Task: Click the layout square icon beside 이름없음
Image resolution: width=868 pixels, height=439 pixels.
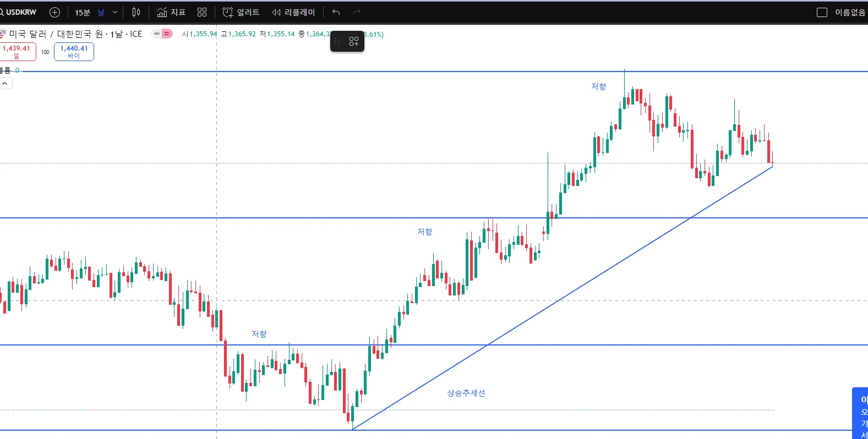Action: point(822,12)
